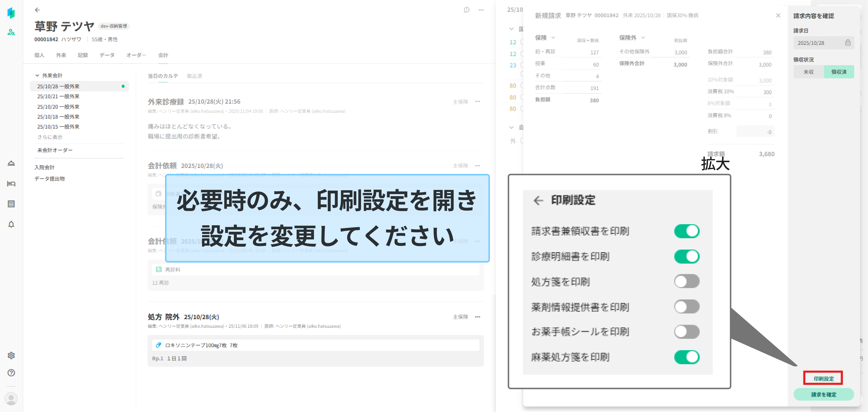
Task: Expand the 保険外 dropdown chevron
Action: coord(643,38)
